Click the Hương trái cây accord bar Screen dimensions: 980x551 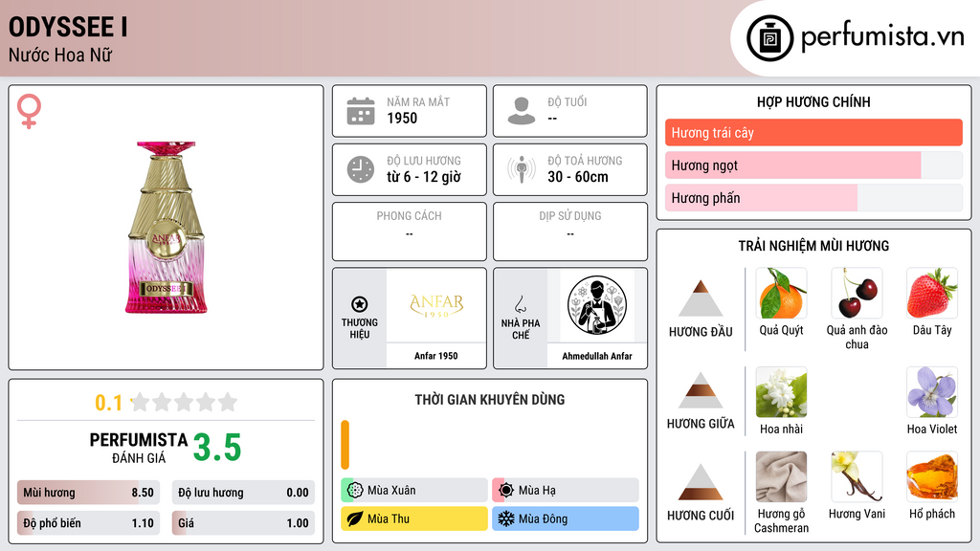tap(813, 132)
